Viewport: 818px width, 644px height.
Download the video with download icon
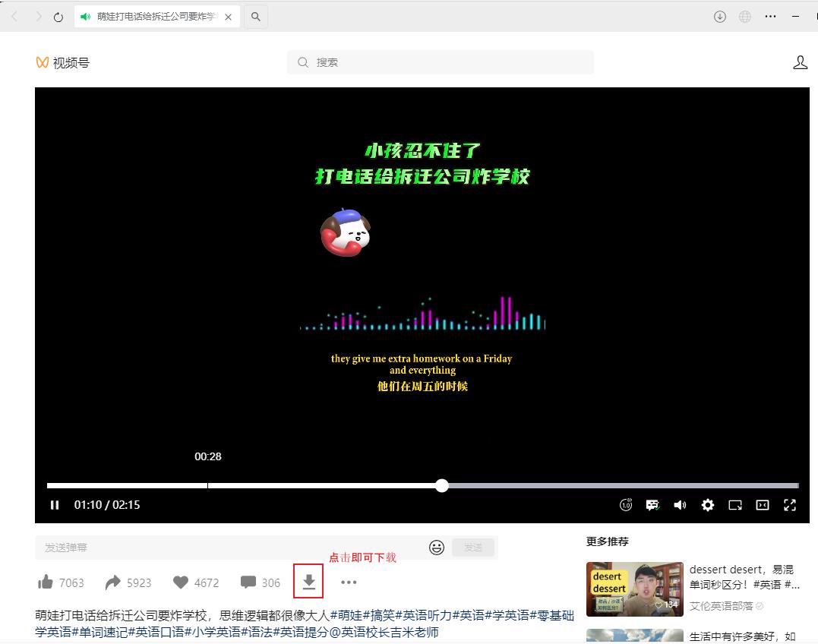pos(309,582)
